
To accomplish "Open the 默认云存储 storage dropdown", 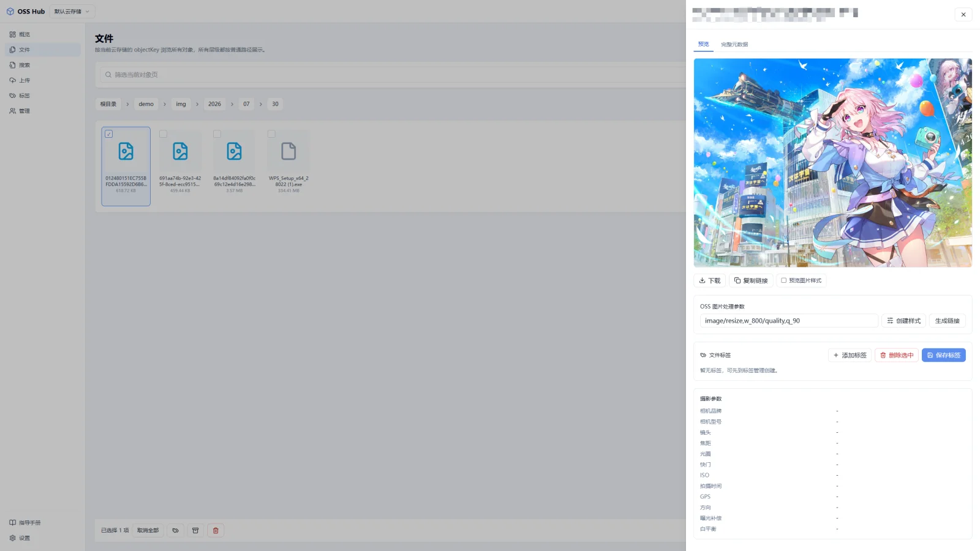I will pos(72,12).
